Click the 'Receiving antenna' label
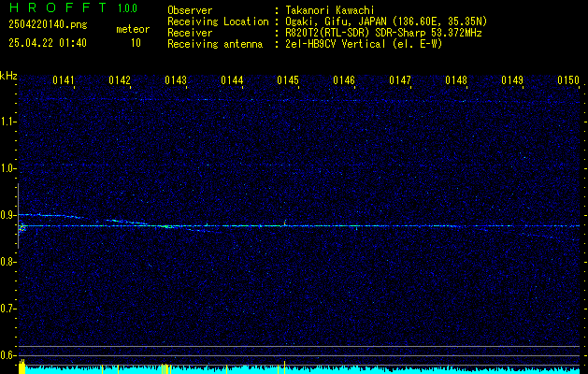This screenshot has width=588, height=374. [x=215, y=44]
